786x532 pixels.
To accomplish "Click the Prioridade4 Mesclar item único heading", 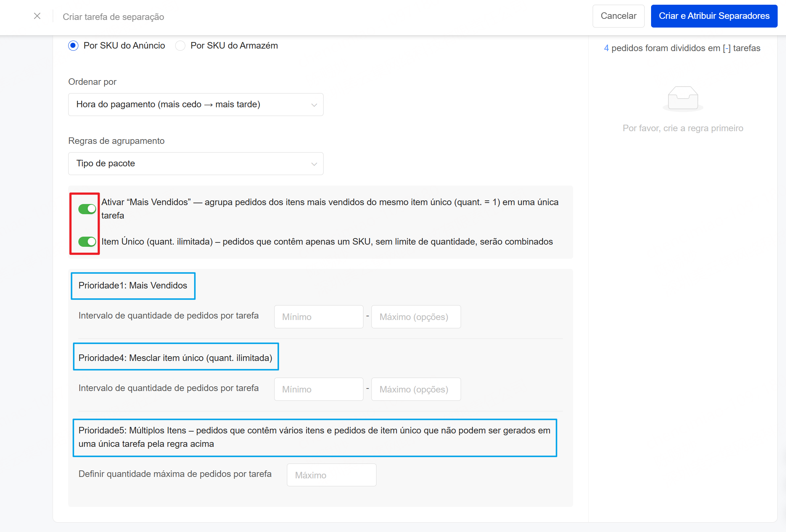I will point(175,358).
